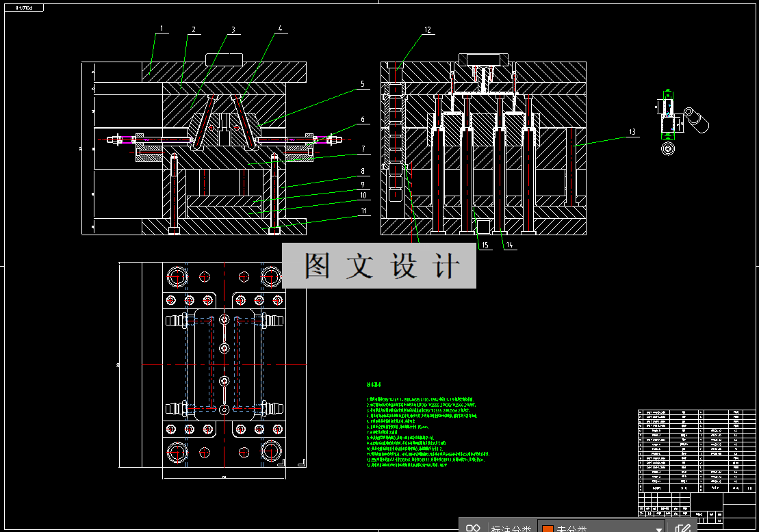759x532 pixels.
Task: Click part callout number 10
Action: coord(363,196)
